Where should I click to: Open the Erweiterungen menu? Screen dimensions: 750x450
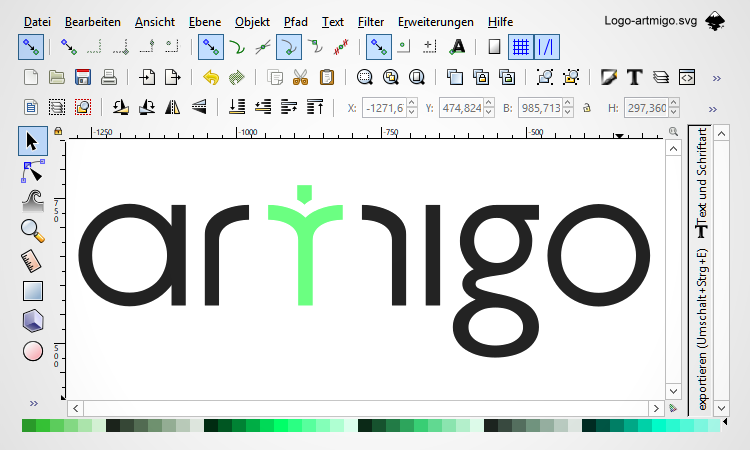point(436,22)
